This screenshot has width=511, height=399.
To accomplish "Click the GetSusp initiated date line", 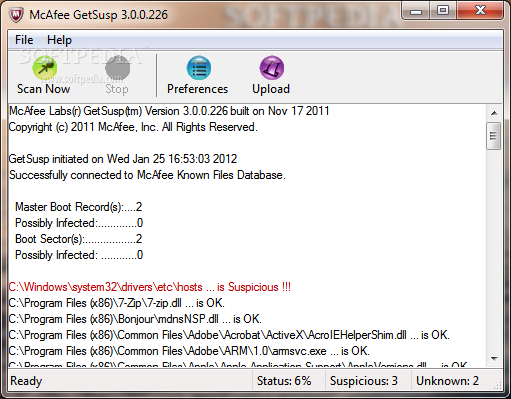I will click(x=123, y=159).
